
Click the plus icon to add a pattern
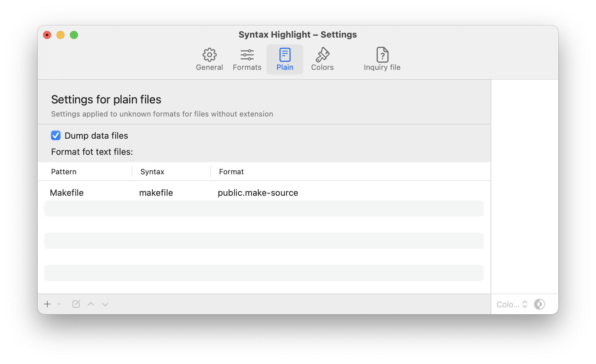pos(47,304)
